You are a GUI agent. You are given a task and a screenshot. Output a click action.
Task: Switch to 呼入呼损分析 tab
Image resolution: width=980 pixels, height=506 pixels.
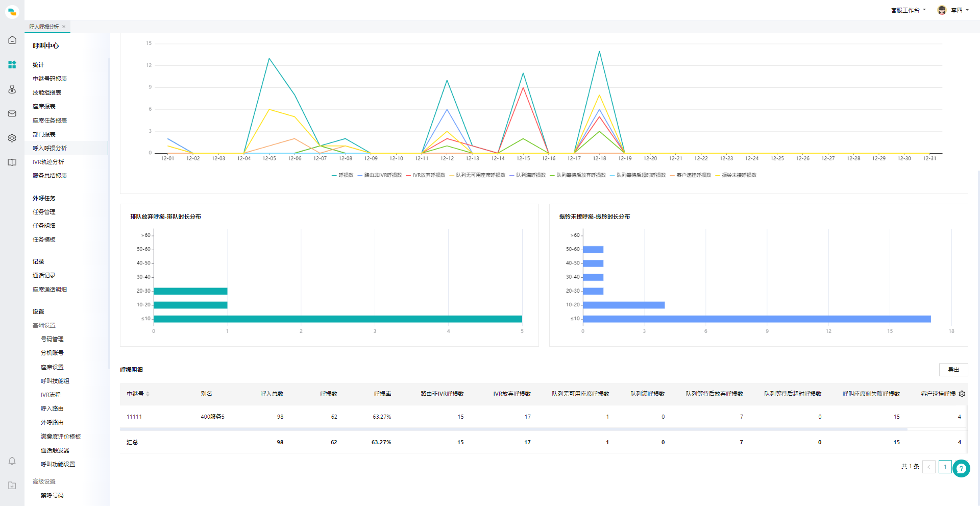(x=44, y=27)
